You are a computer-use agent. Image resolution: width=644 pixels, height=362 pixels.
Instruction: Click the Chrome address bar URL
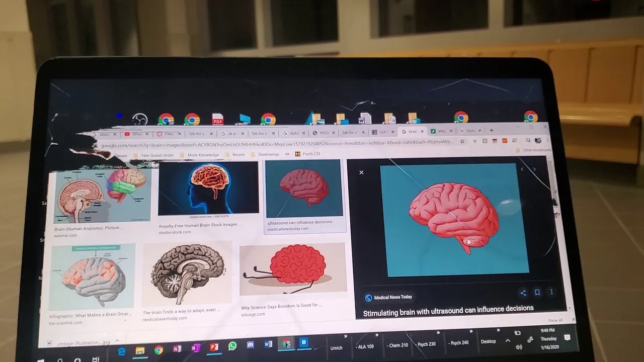click(277, 144)
